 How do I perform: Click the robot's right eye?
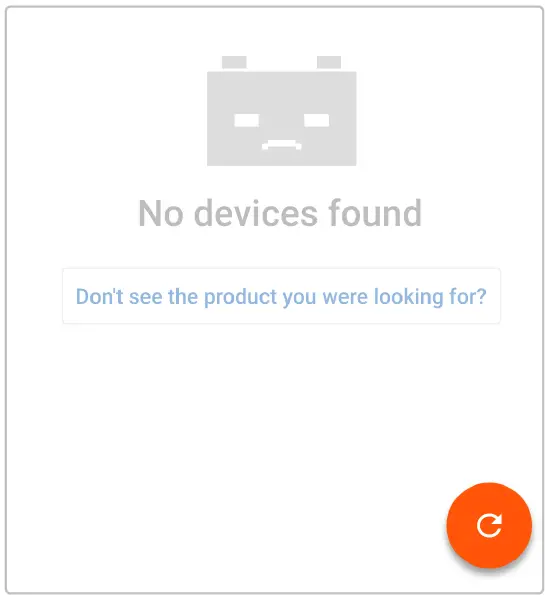click(317, 120)
